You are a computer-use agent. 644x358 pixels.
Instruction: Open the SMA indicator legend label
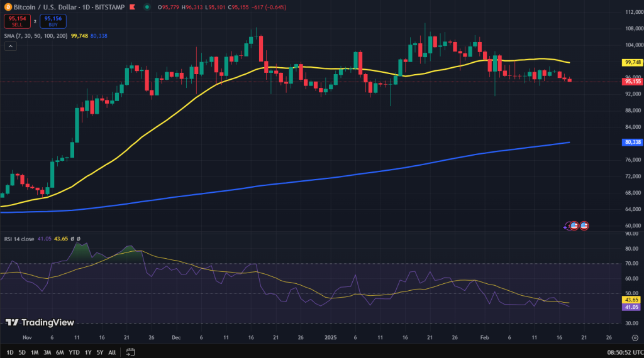36,36
